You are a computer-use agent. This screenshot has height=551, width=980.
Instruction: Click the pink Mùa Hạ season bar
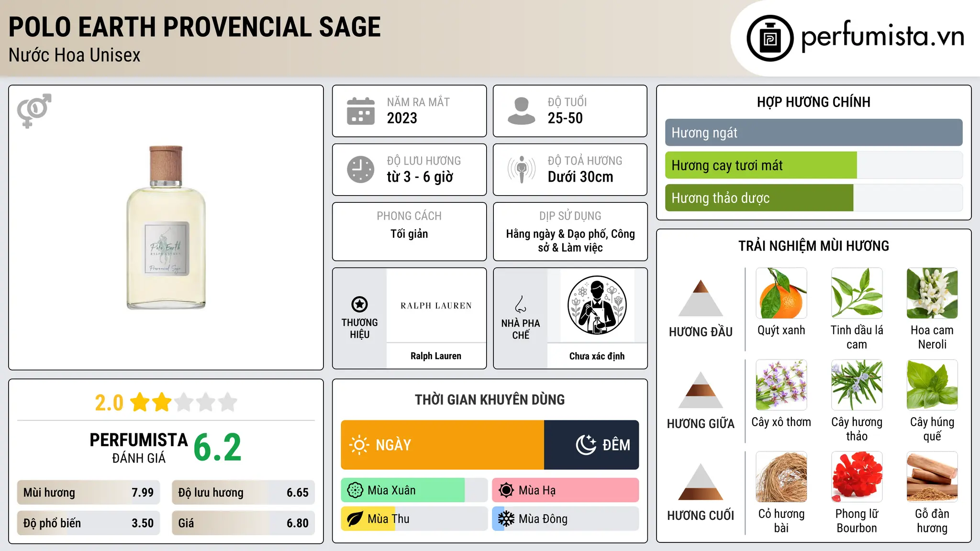pyautogui.click(x=566, y=490)
